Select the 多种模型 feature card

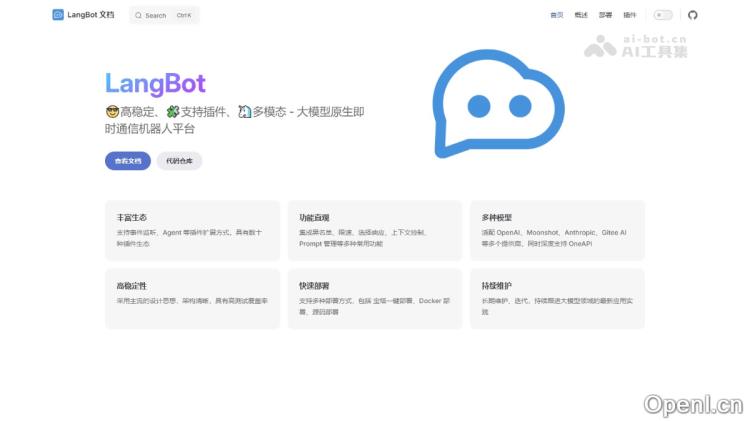pyautogui.click(x=557, y=231)
